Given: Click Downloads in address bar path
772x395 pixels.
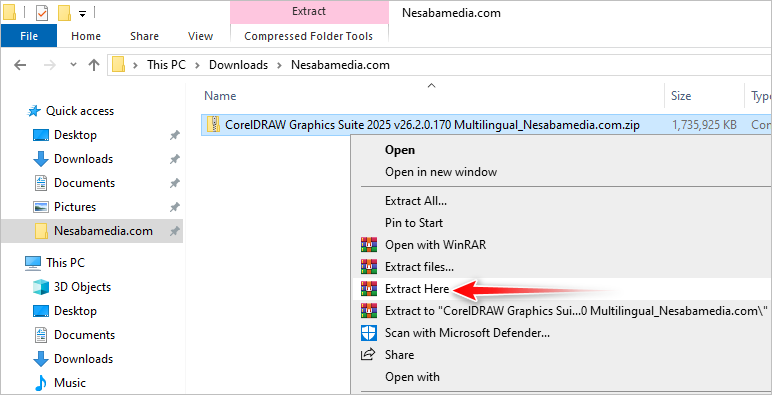Looking at the screenshot, I should [238, 65].
